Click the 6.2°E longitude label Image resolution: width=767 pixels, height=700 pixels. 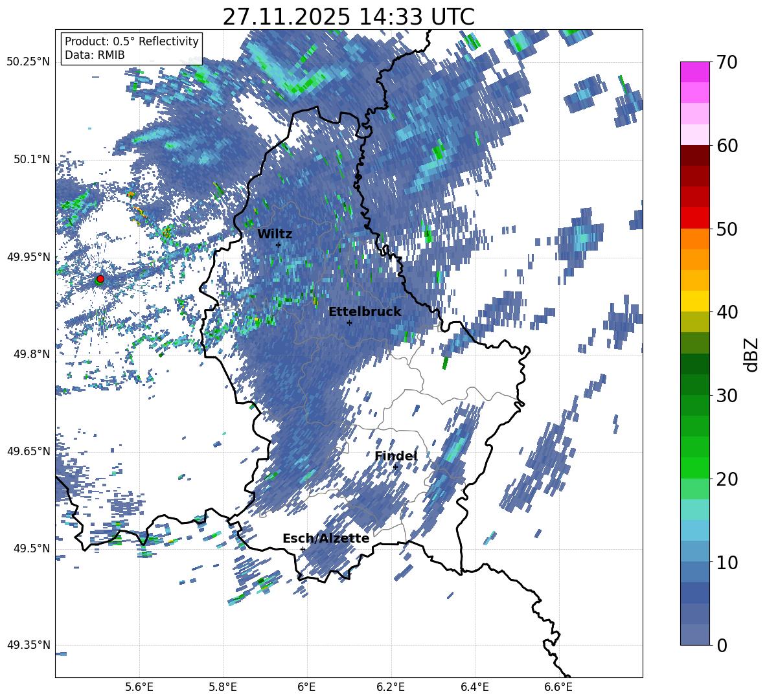[x=391, y=687]
